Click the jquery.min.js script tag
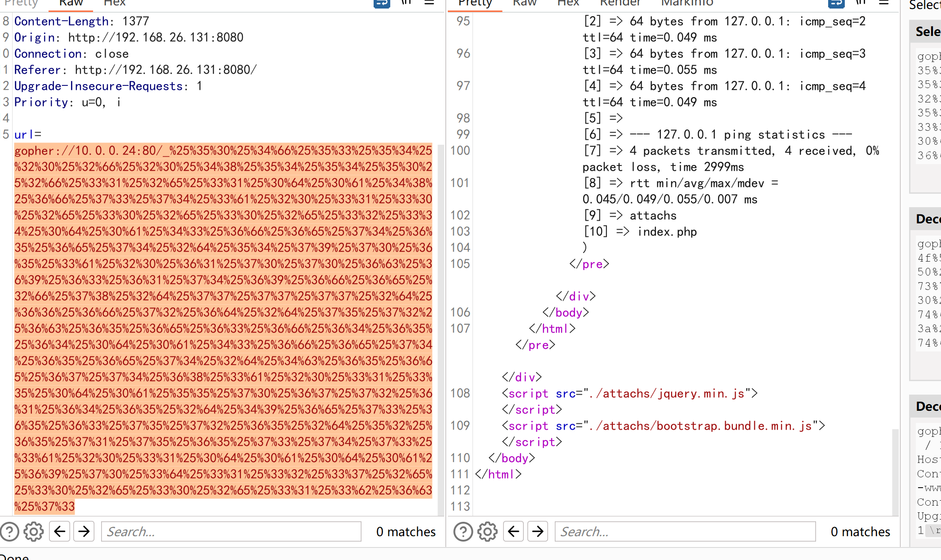Viewport: 941px width, 560px height. click(630, 393)
